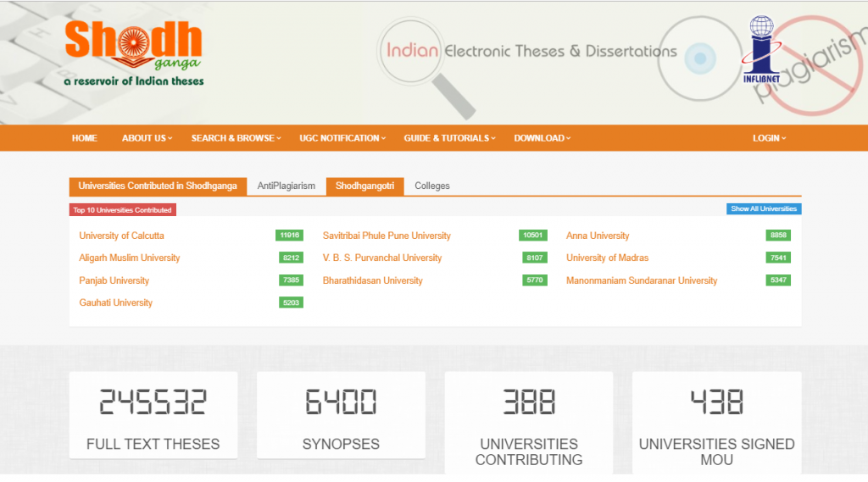Viewport: 868px width, 482px height.
Task: Open University of Madras link
Action: pos(607,258)
